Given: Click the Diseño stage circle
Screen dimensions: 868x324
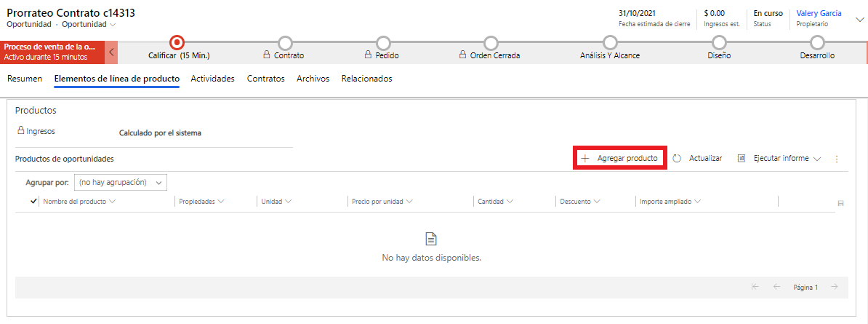Looking at the screenshot, I should coord(719,43).
